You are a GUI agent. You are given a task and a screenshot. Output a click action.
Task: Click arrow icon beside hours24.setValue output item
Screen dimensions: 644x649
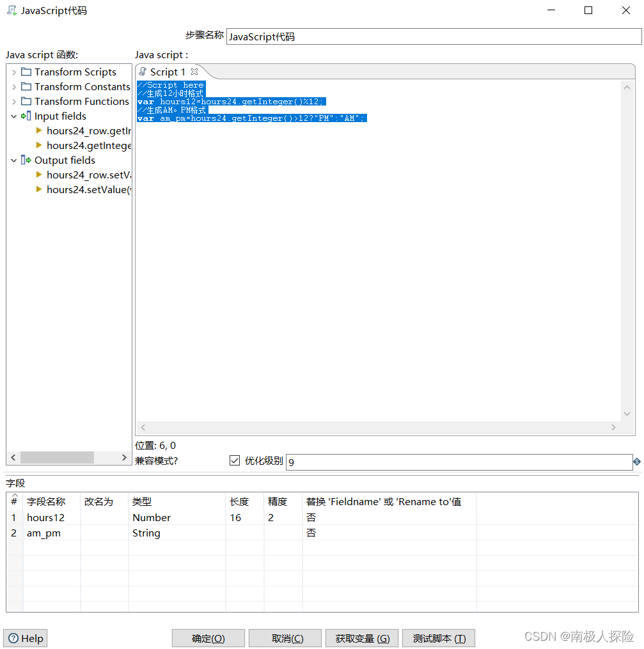pos(39,189)
